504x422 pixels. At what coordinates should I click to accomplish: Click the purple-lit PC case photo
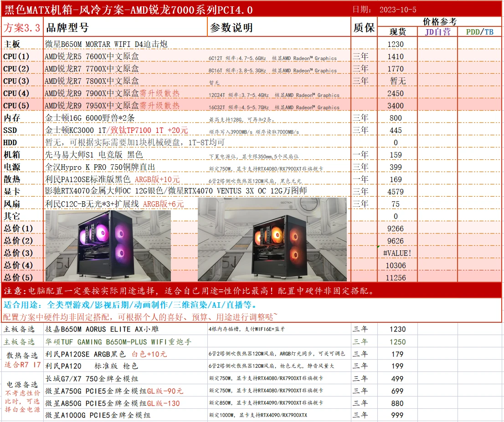108,246
